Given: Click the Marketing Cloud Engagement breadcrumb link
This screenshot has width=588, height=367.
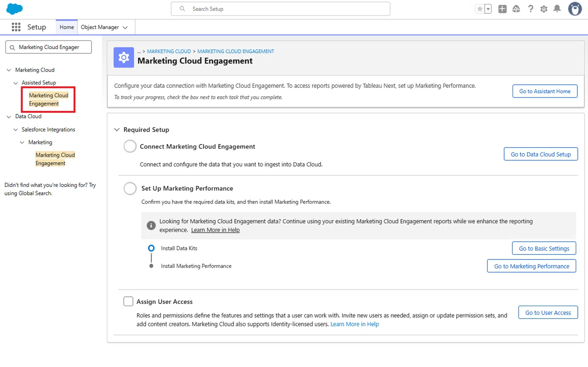Looking at the screenshot, I should [236, 51].
